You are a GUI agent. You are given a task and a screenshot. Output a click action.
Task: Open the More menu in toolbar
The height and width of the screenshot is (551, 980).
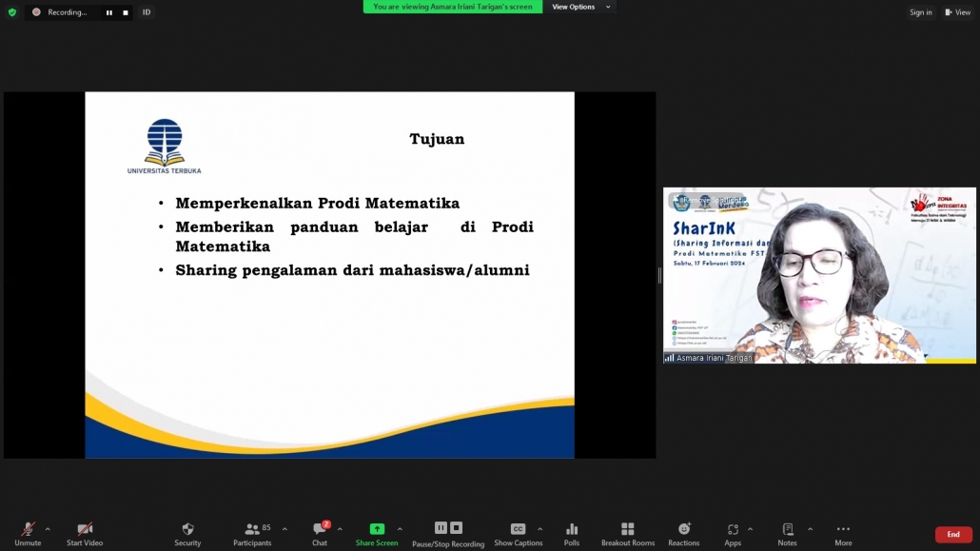843,535
